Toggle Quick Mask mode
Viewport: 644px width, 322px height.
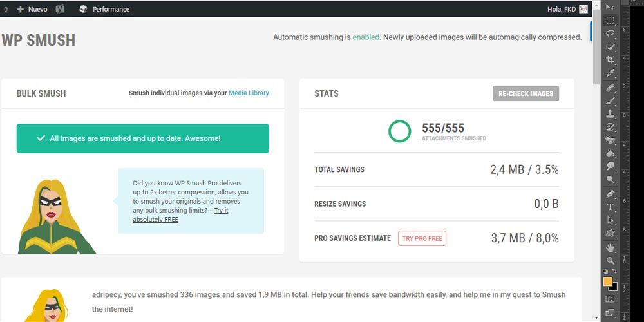611,299
